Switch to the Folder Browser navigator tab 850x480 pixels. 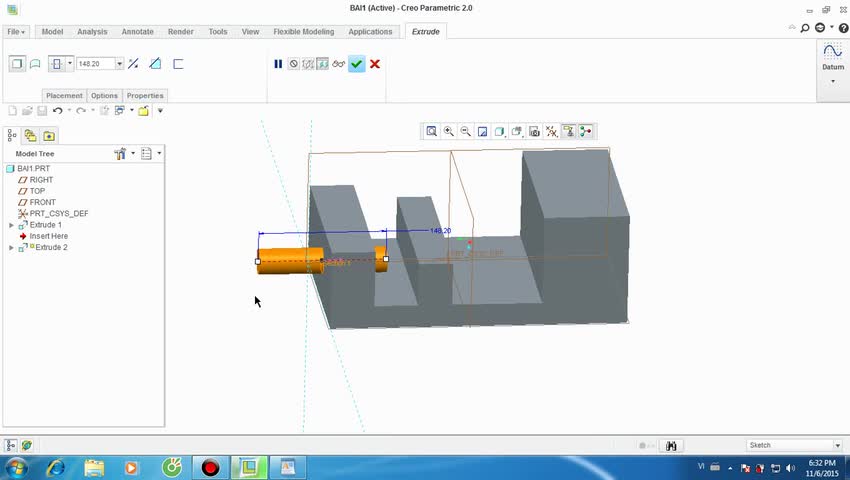point(30,136)
